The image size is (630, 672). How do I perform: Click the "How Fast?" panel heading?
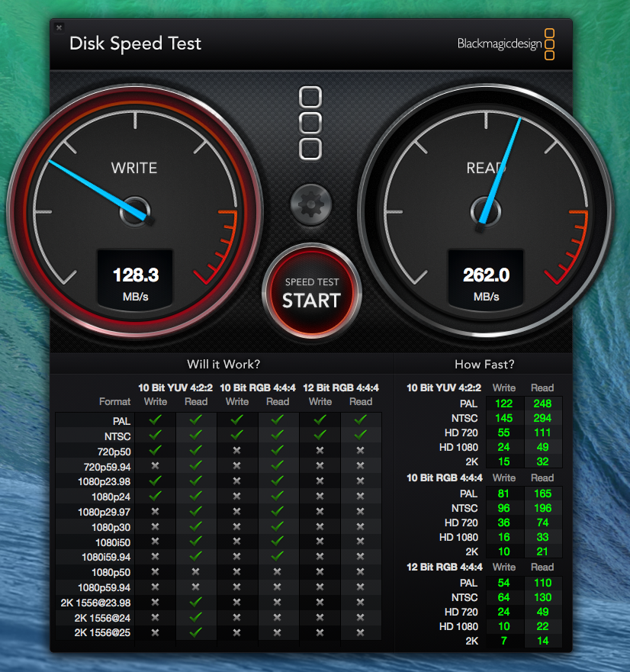(484, 365)
